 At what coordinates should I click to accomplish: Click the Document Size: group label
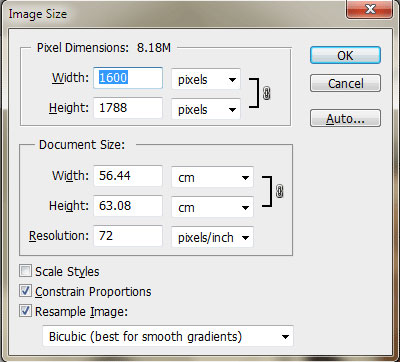(82, 145)
